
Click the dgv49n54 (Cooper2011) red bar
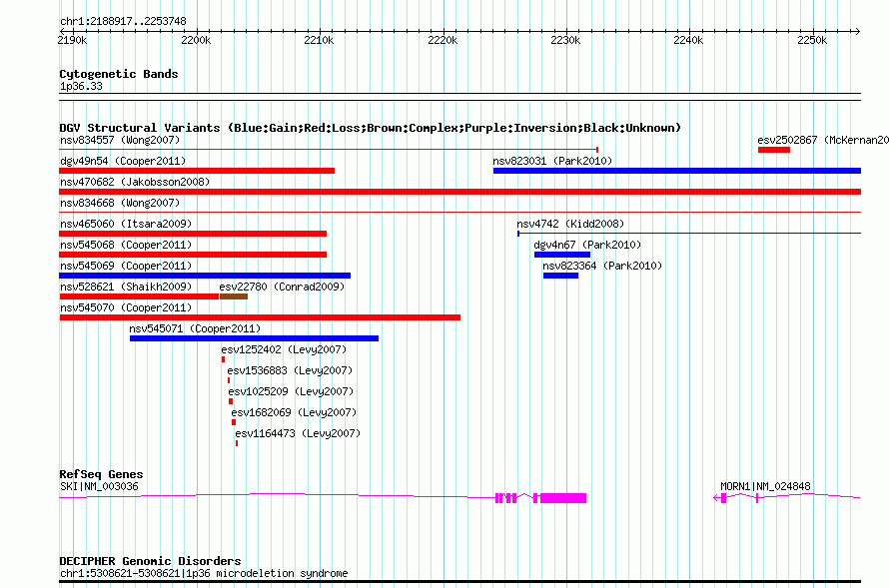click(197, 171)
